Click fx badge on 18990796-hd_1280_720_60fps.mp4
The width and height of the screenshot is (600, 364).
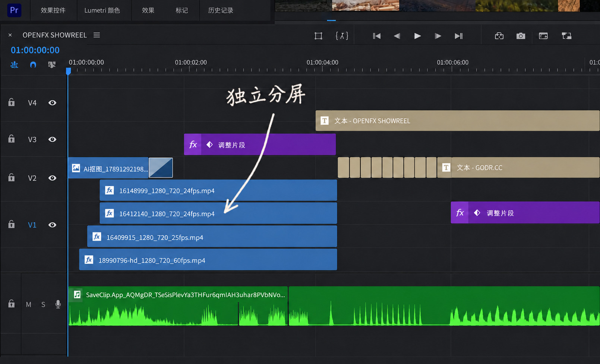click(89, 260)
